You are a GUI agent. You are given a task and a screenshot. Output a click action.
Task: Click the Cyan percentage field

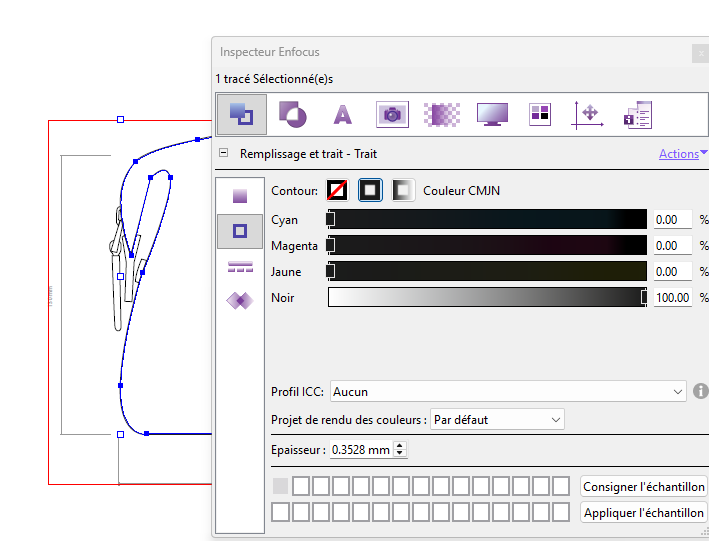point(673,220)
